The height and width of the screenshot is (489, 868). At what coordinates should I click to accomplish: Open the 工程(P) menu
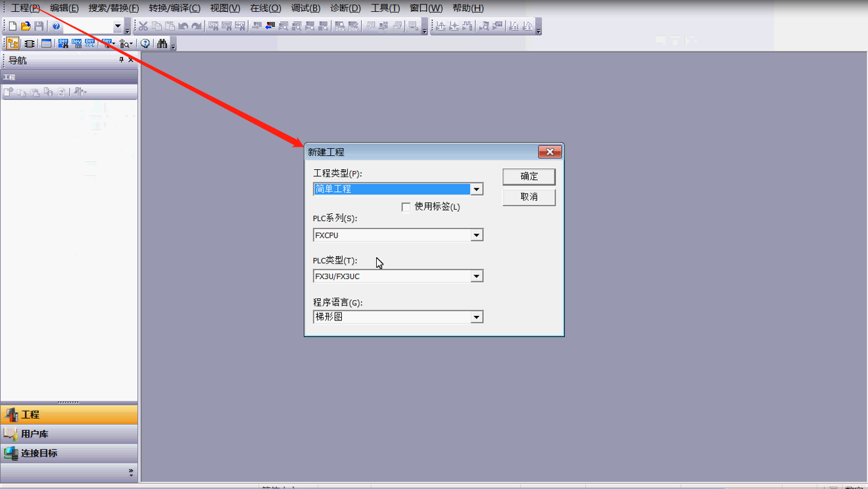tap(26, 8)
